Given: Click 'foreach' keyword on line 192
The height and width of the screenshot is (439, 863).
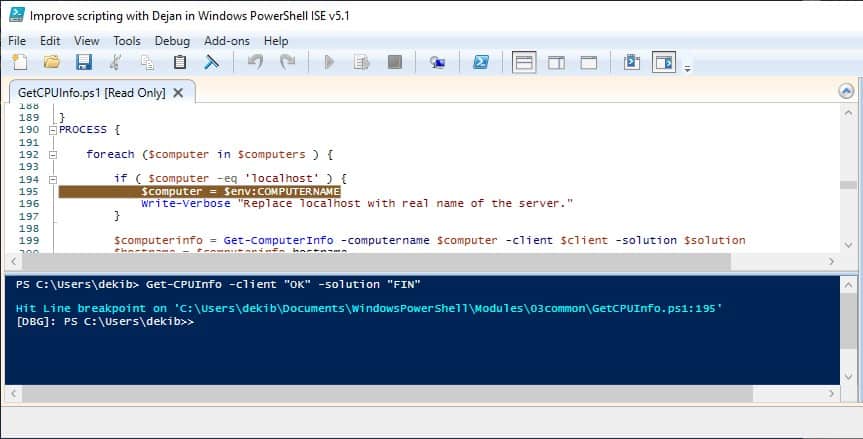Looking at the screenshot, I should pyautogui.click(x=110, y=155).
